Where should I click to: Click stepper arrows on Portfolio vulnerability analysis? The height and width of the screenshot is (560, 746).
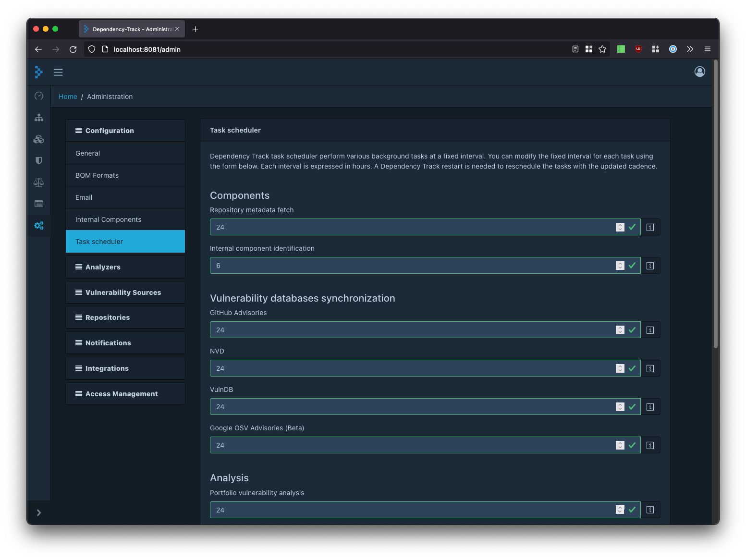(620, 510)
